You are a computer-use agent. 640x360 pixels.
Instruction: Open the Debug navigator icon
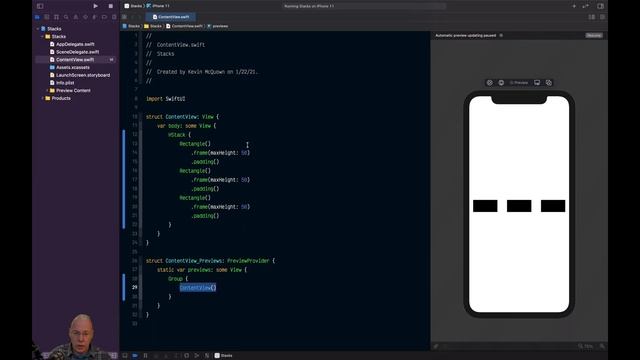click(95, 17)
